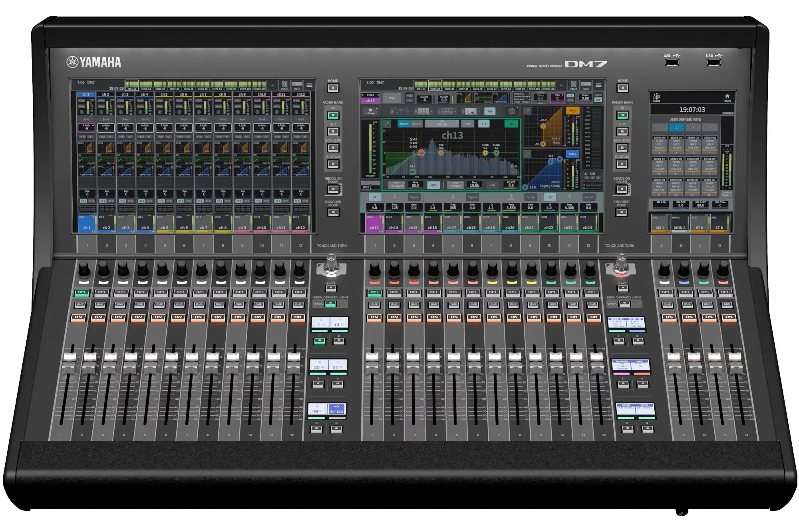
Task: Select right bay Fader Bank OUT key
Action: pyautogui.click(x=622, y=131)
